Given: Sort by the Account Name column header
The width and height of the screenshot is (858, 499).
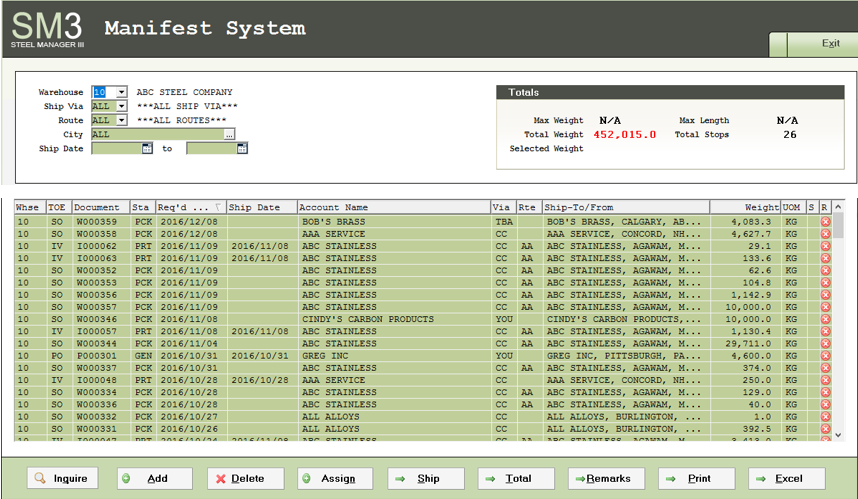Looking at the screenshot, I should pos(394,207).
